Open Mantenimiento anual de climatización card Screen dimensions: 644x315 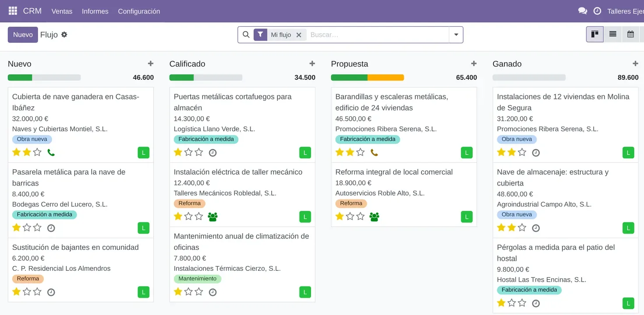point(242,264)
